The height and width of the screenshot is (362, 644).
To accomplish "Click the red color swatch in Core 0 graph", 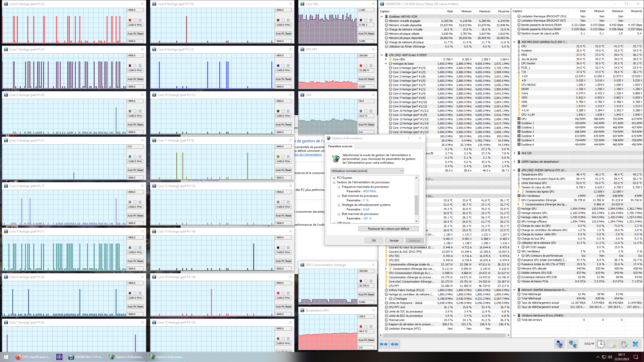I will 130,20.
